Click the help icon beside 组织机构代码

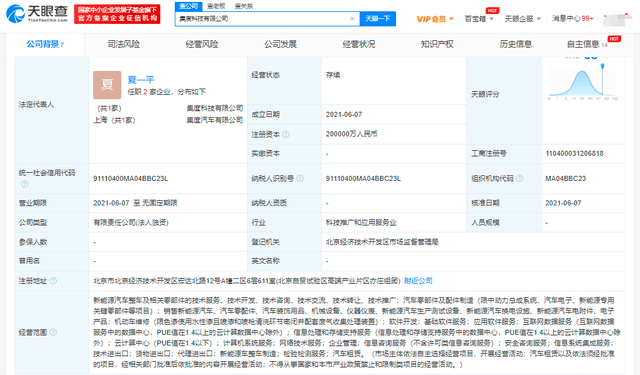(520, 178)
